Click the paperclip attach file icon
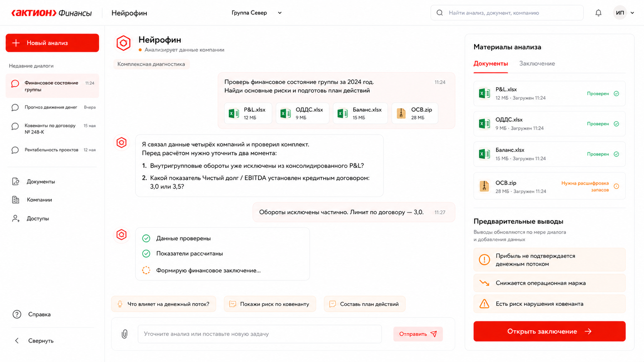This screenshot has width=644, height=362. (x=124, y=334)
